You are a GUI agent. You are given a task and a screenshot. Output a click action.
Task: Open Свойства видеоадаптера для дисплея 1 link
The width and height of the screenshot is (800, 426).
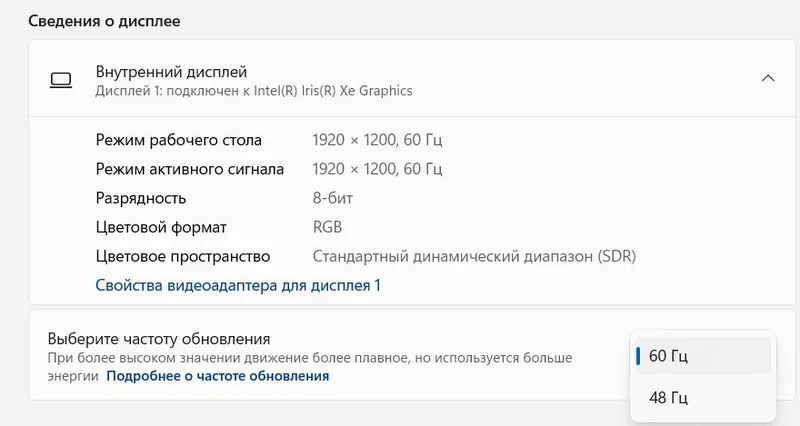tap(238, 285)
